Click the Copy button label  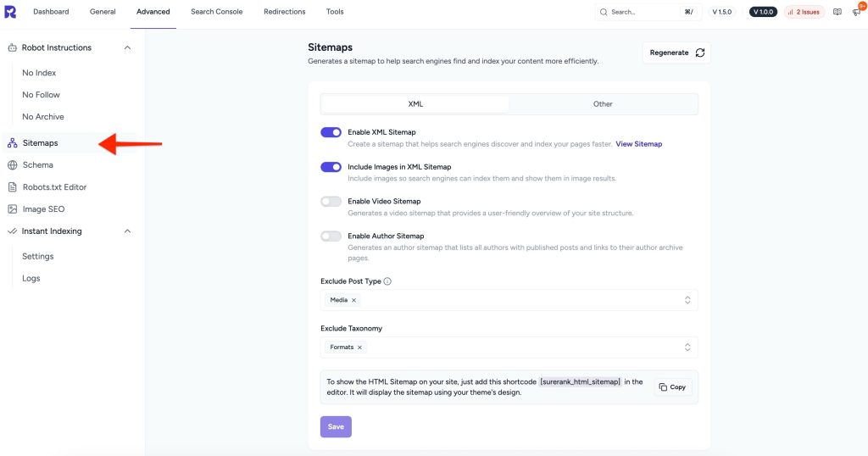(x=677, y=387)
